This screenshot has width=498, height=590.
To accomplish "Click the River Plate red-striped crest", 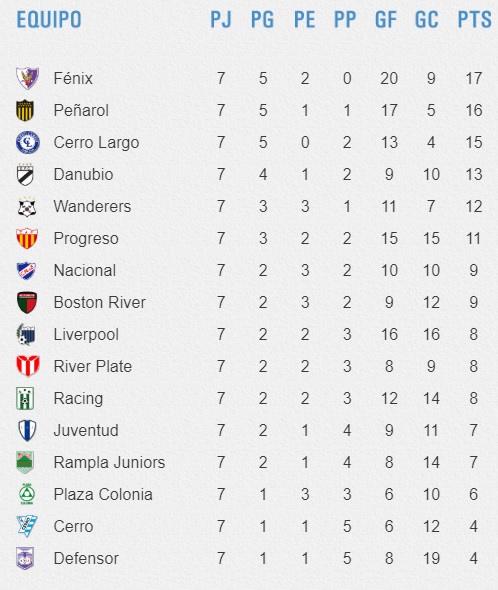I will 27,366.
